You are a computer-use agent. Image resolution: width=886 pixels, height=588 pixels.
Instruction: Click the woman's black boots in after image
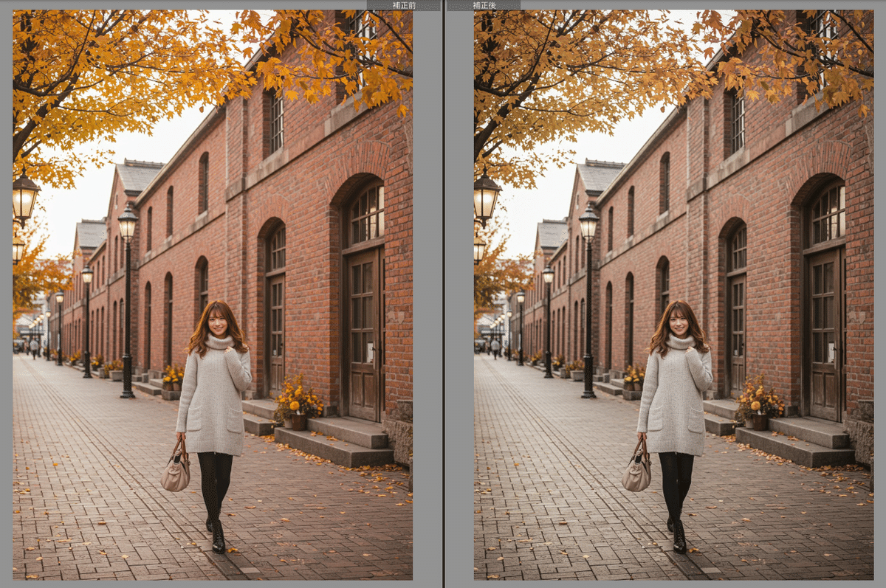(678, 537)
